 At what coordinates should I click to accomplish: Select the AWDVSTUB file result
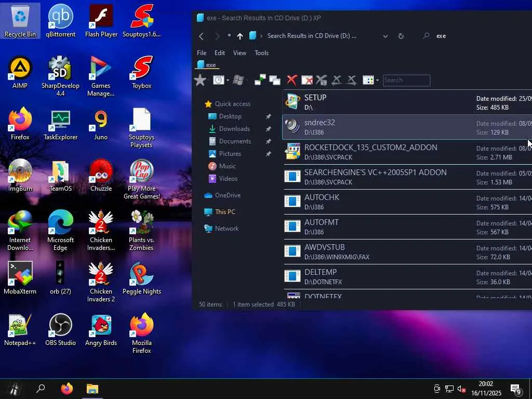click(407, 252)
